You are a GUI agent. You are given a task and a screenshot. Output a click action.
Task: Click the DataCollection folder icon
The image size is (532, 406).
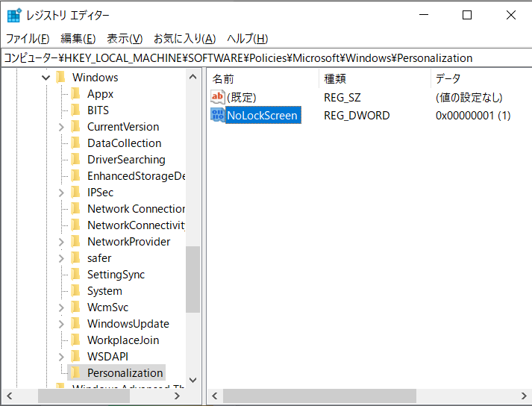(75, 143)
